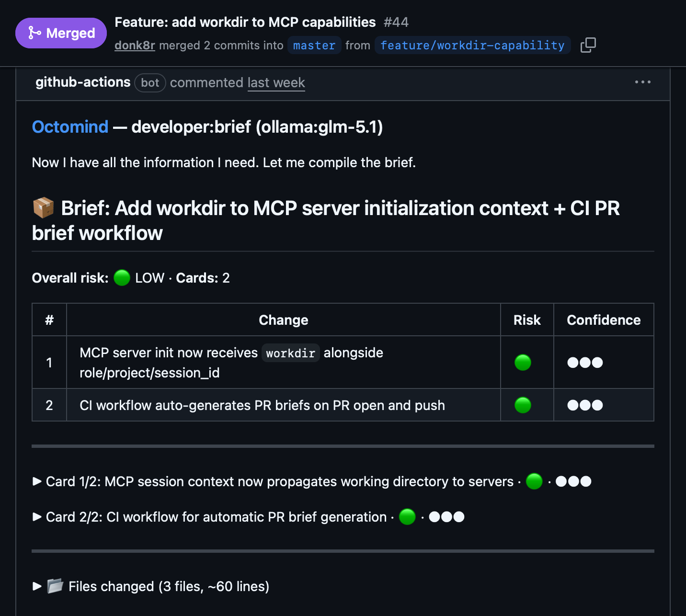The width and height of the screenshot is (686, 616).
Task: Click the 'Cards: 2' text
Action: coord(203,278)
